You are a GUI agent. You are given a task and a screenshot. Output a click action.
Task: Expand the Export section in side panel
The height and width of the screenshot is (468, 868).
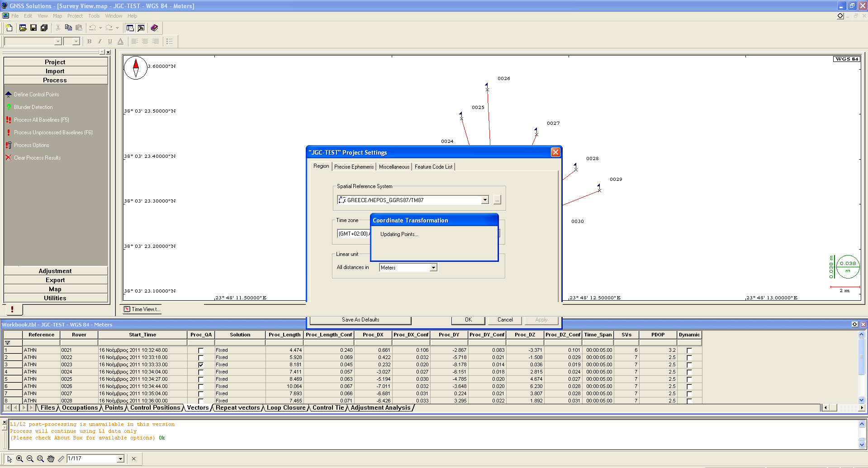pyautogui.click(x=56, y=280)
